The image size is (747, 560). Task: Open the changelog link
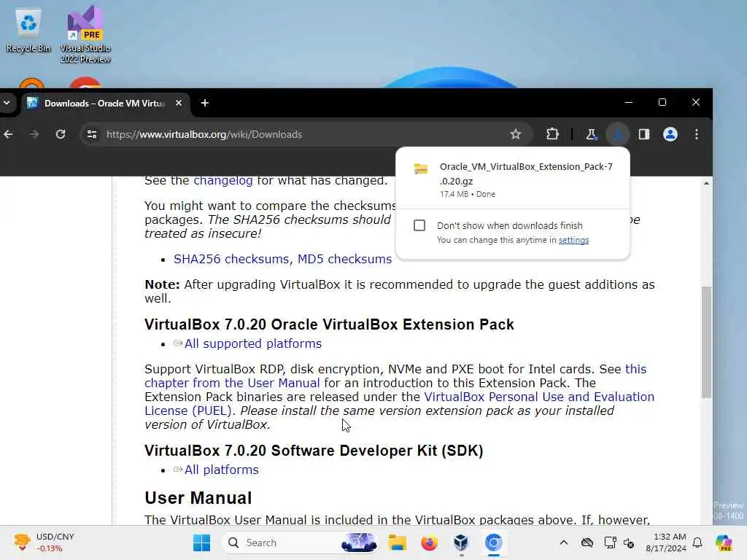(223, 181)
